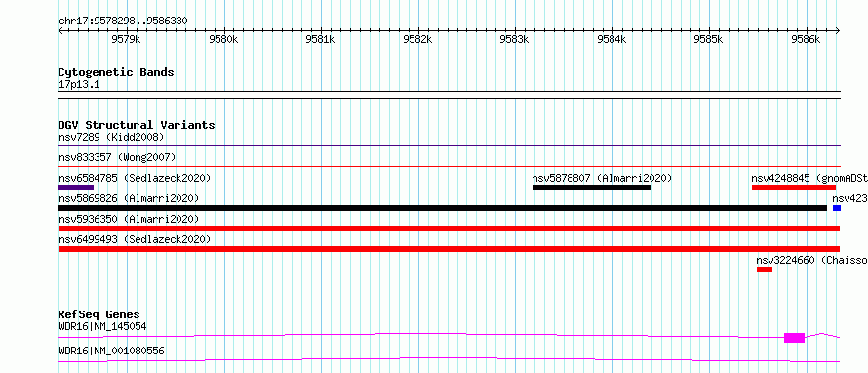Viewport: 868px width, 373px height.
Task: Click the nsv4248845 red variant bar
Action: 794,187
